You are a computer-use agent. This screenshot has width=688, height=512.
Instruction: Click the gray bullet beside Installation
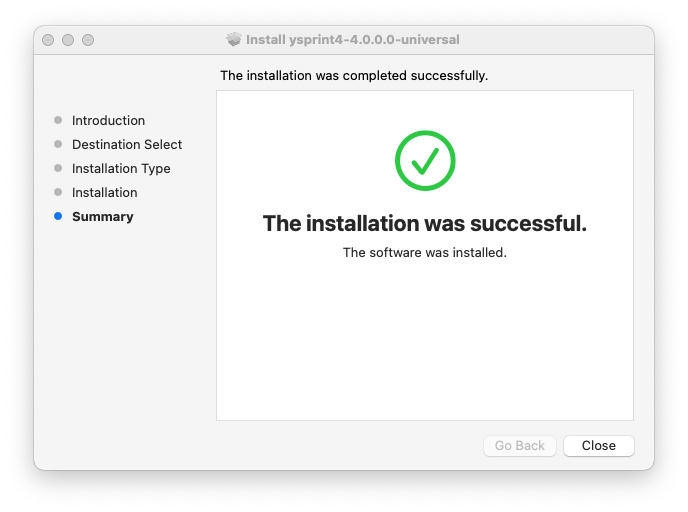(58, 192)
